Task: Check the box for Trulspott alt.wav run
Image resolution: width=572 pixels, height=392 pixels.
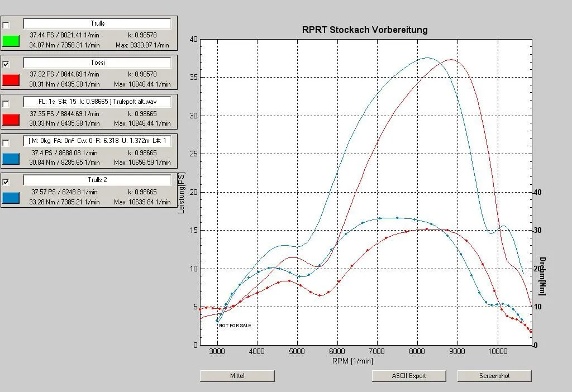Action: click(6, 104)
